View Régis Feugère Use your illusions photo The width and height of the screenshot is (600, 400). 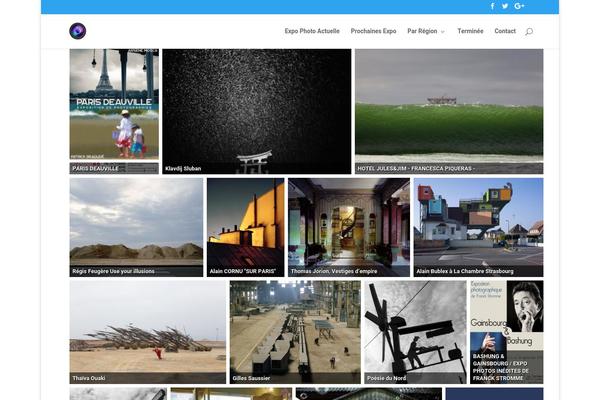click(x=136, y=227)
